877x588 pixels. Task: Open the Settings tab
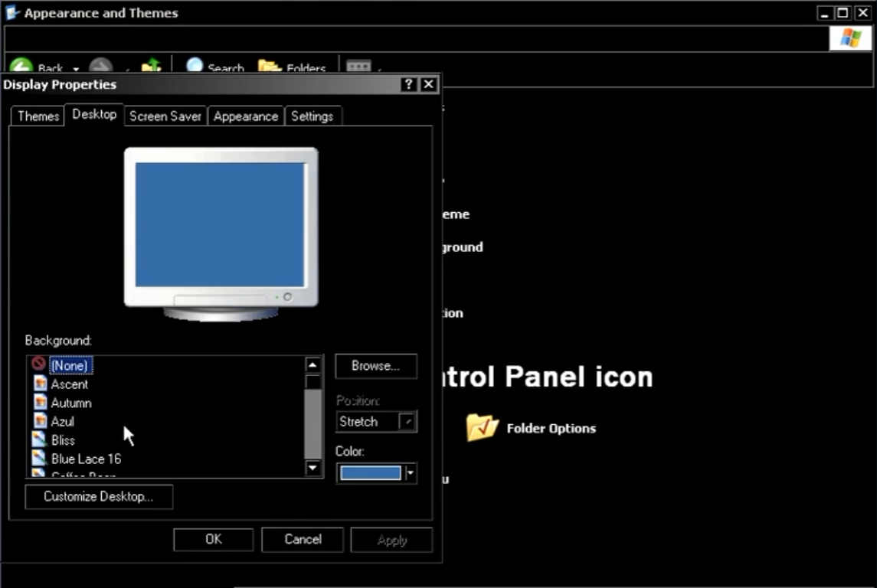coord(312,116)
